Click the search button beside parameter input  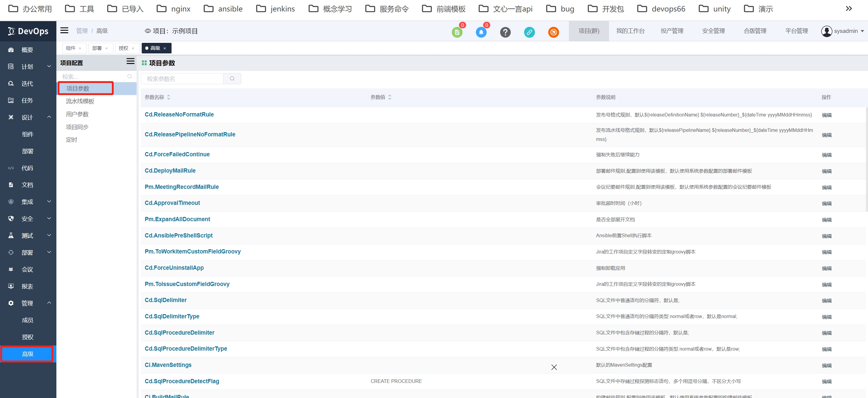point(232,78)
